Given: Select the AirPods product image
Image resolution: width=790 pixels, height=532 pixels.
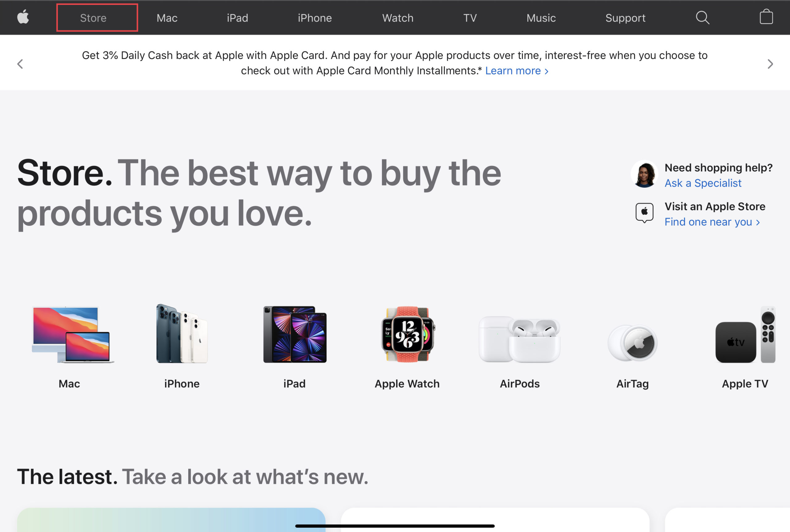Looking at the screenshot, I should click(520, 339).
